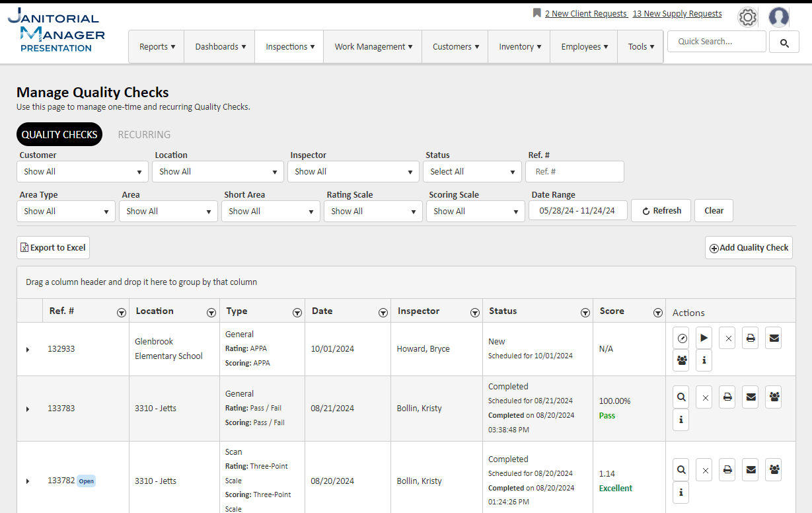The width and height of the screenshot is (812, 513).
Task: Click the Ref. # filter input field
Action: point(574,172)
